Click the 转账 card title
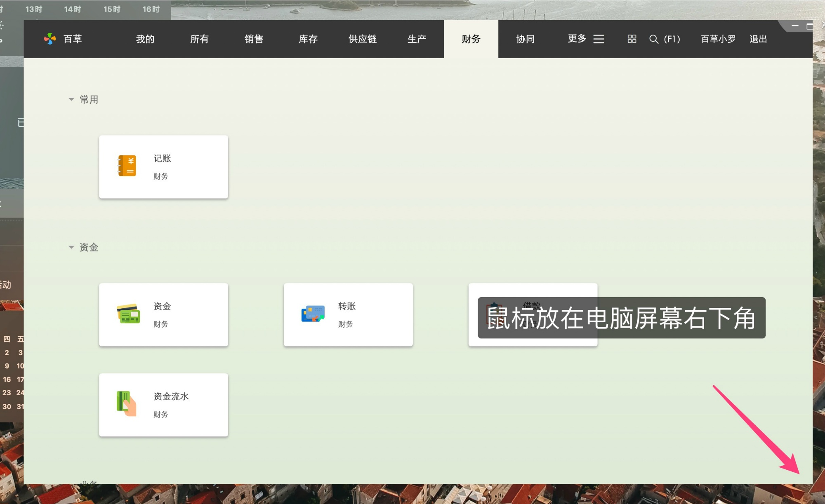The width and height of the screenshot is (825, 504). pyautogui.click(x=347, y=306)
